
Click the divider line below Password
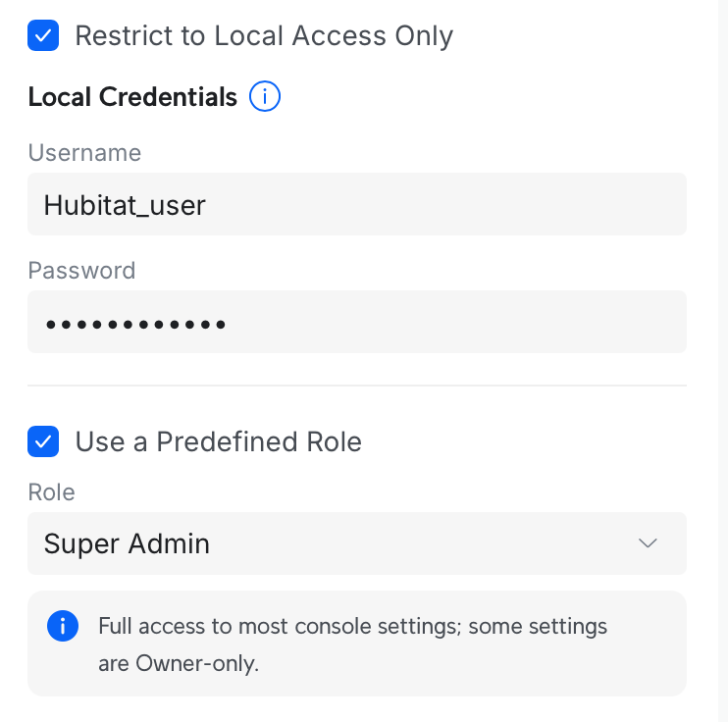click(357, 386)
